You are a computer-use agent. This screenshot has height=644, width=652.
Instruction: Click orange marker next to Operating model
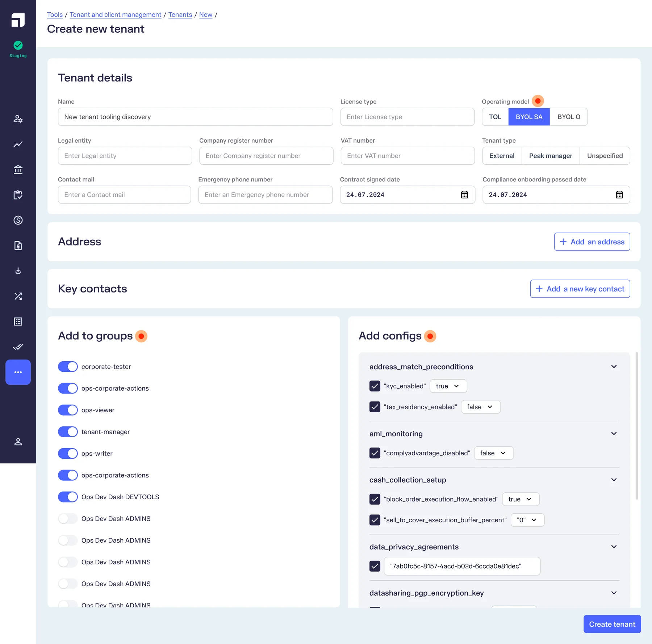point(538,101)
